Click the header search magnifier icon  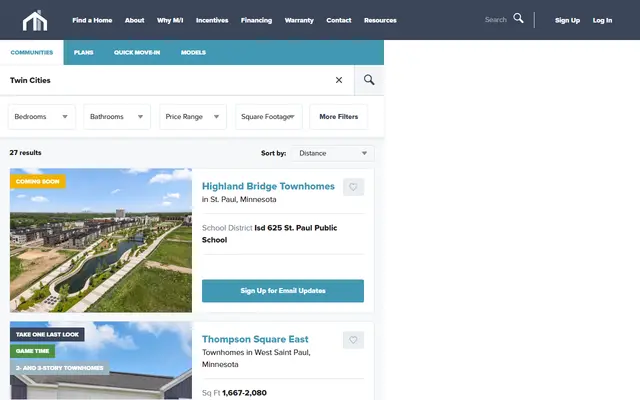[x=518, y=18]
